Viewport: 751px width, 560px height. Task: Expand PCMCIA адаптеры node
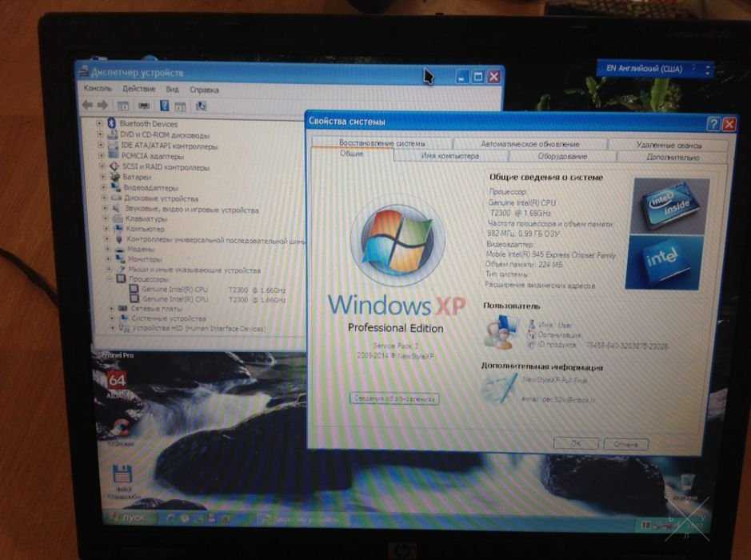[101, 155]
